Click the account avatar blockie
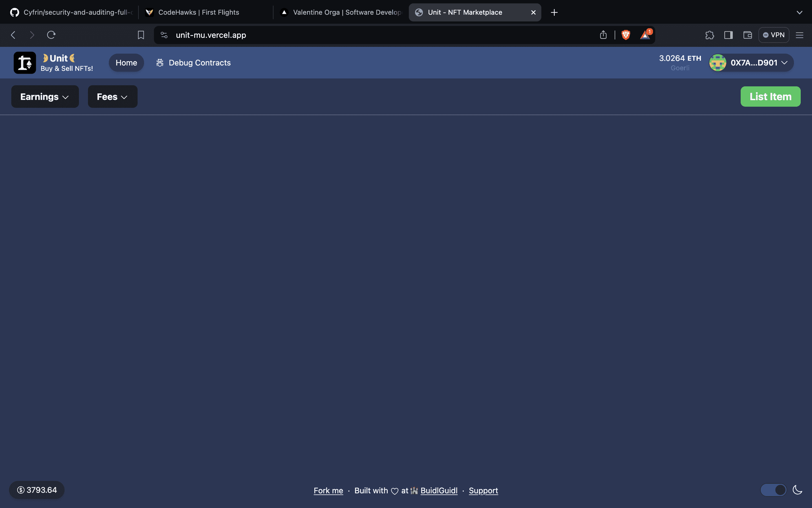Screen dimensions: 812x508 click(718, 63)
